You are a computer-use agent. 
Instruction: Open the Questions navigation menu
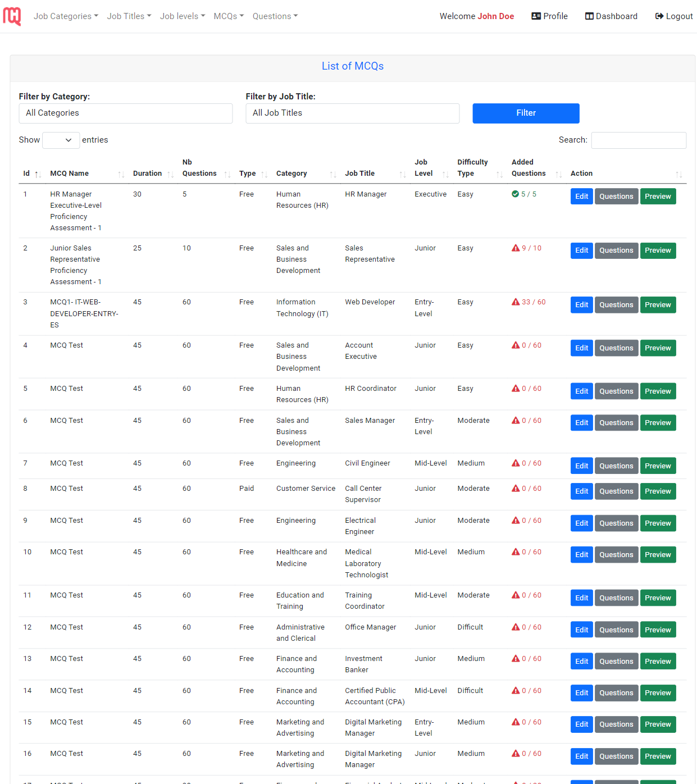click(x=275, y=16)
